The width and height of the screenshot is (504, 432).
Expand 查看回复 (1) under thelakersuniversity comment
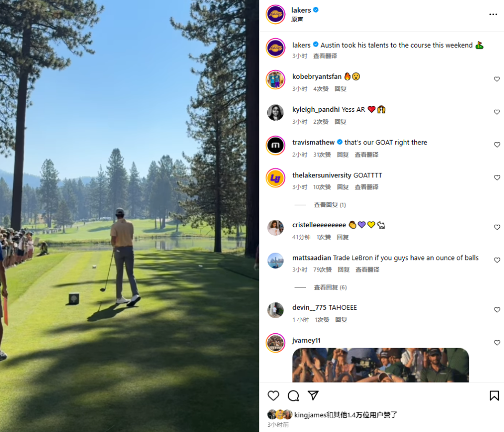[x=330, y=205]
